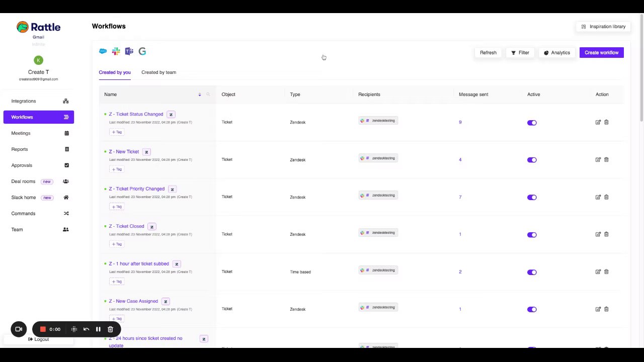Switch to the Created by team tab

[158, 72]
